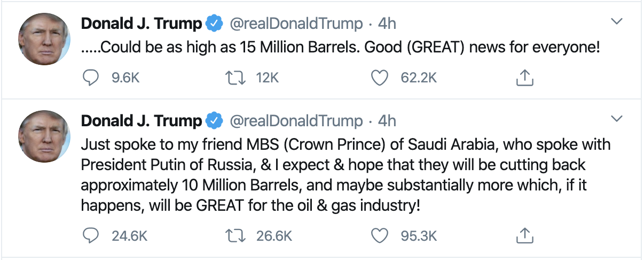The height and width of the screenshot is (260, 644).
Task: Open the first tweet's 4h timestamp
Action: coord(387,24)
